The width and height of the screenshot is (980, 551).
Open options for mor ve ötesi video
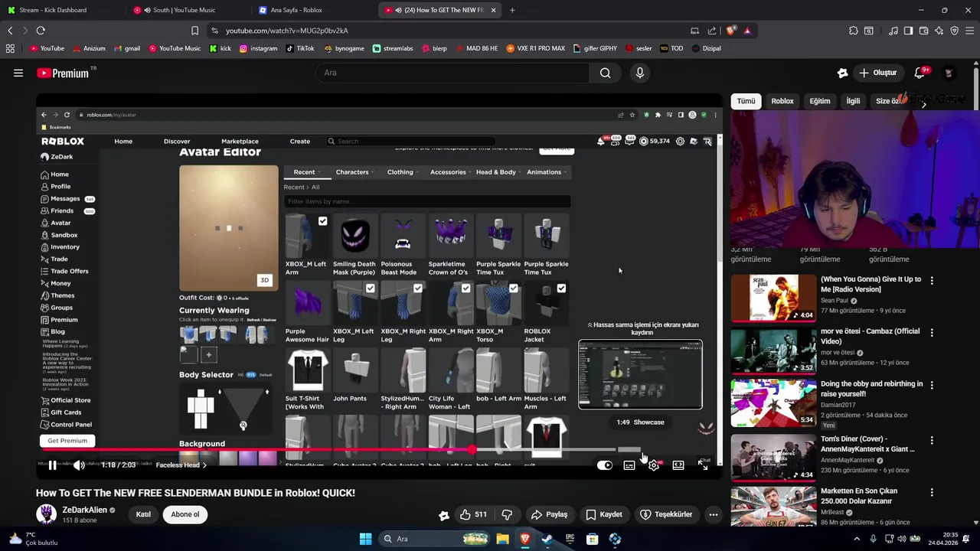[x=932, y=333]
